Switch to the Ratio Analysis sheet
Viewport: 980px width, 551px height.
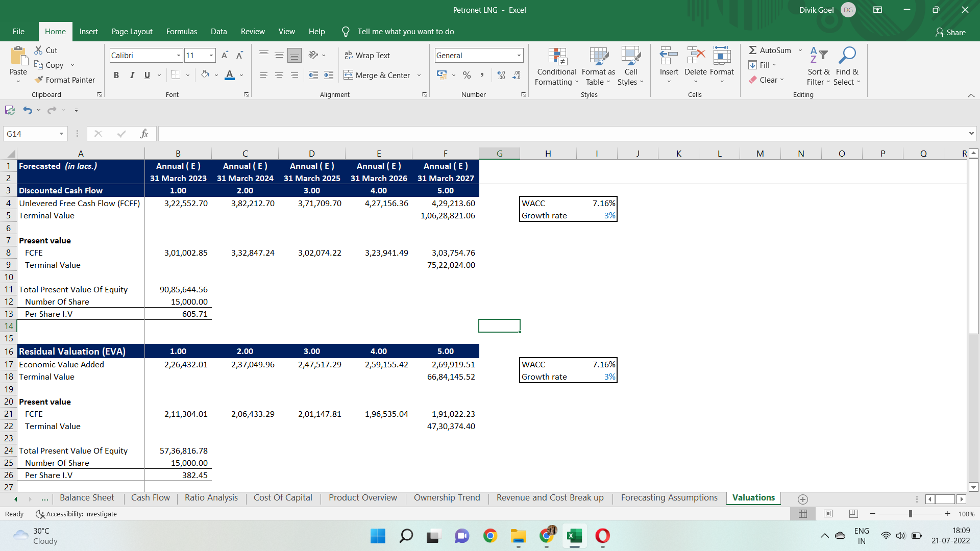click(x=211, y=497)
